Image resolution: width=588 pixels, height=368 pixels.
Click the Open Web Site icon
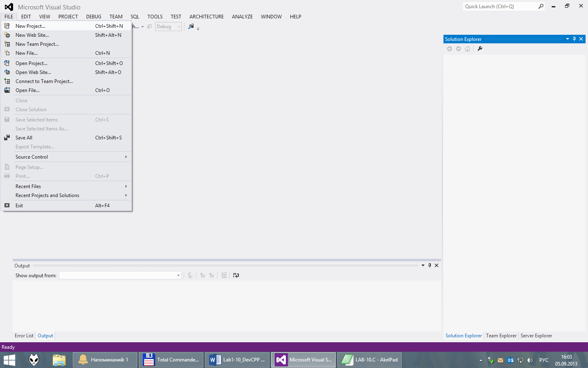click(x=7, y=72)
